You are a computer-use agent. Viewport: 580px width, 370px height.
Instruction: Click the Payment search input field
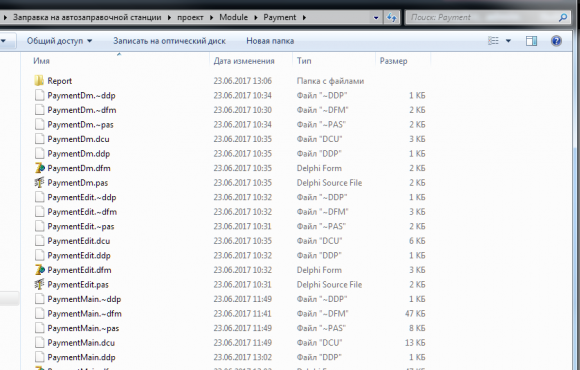click(x=480, y=17)
